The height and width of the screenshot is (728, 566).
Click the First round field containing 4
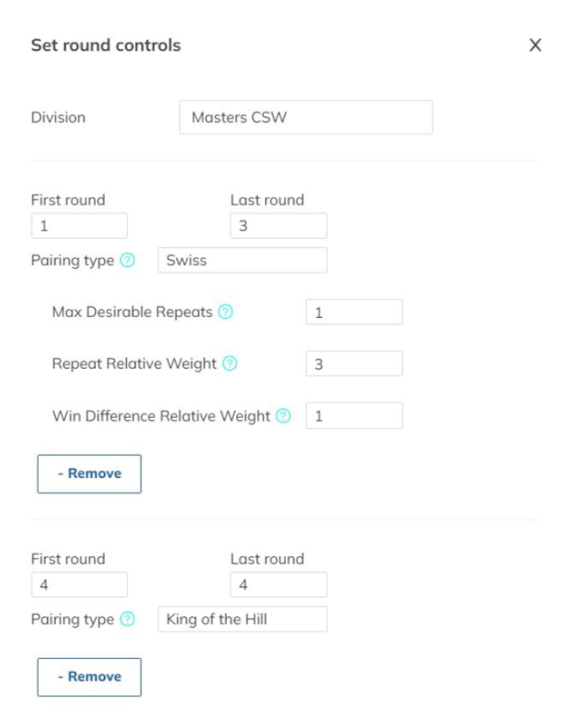coord(79,585)
